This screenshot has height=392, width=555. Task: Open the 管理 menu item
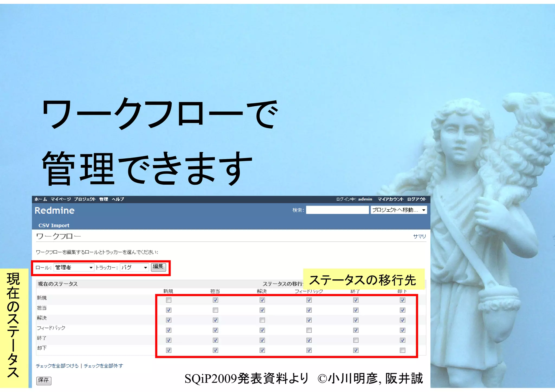[x=104, y=199]
